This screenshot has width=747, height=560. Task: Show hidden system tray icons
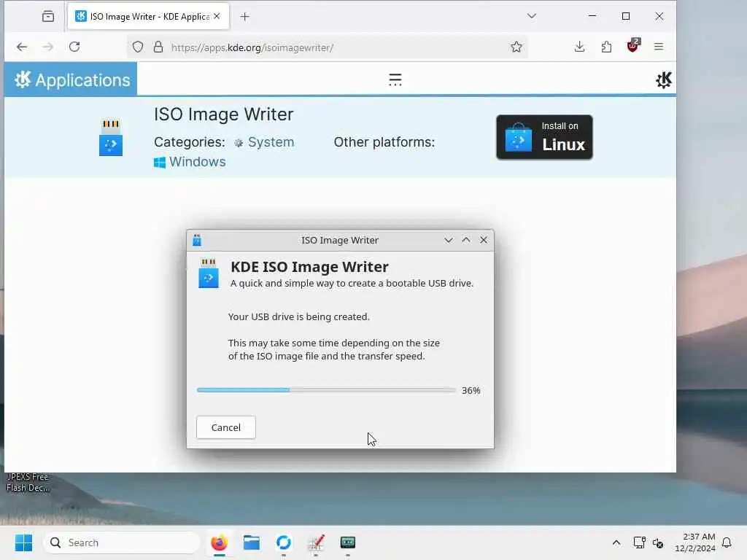pyautogui.click(x=616, y=542)
